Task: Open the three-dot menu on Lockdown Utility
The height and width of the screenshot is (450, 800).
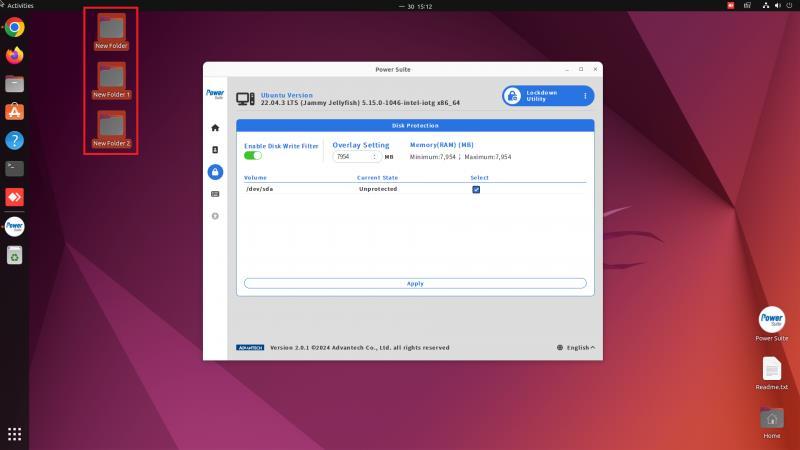Action: pos(585,95)
